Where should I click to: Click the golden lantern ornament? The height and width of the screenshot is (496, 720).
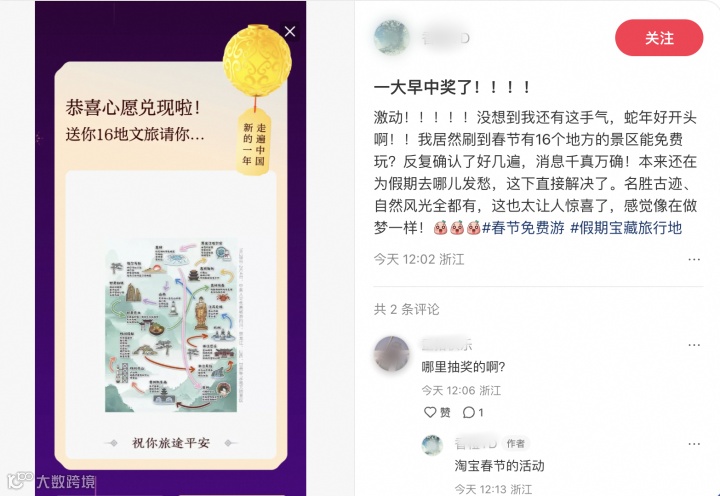(257, 60)
